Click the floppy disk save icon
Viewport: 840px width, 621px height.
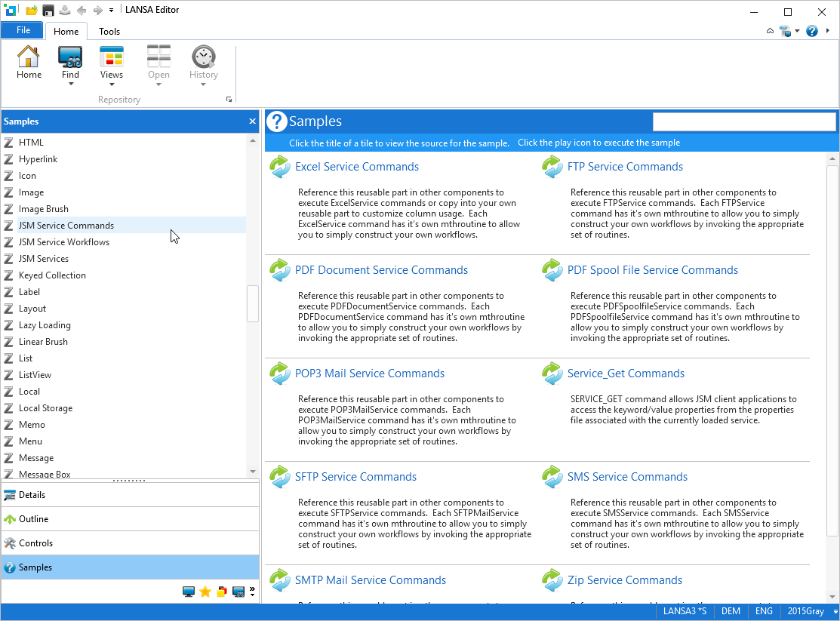48,10
